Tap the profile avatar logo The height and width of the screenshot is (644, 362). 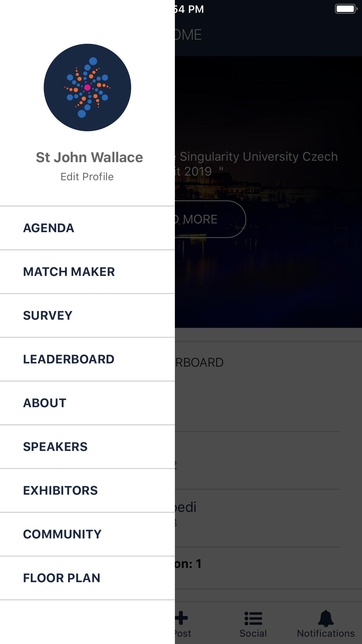click(87, 87)
